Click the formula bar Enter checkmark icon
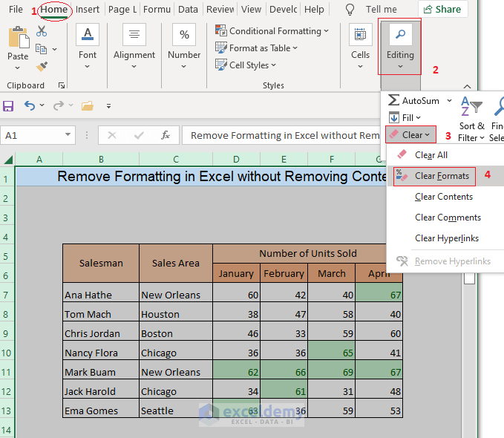The image size is (504, 438). pos(139,135)
